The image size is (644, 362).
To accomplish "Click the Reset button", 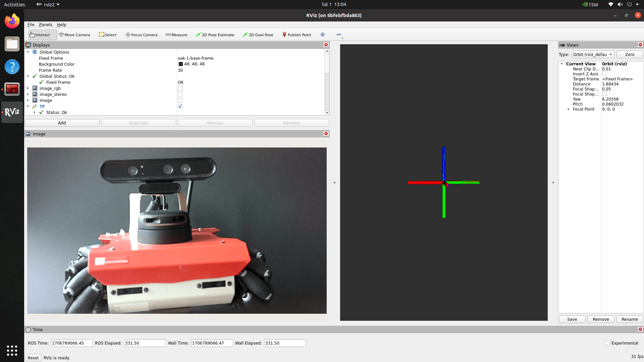I will click(x=33, y=358).
